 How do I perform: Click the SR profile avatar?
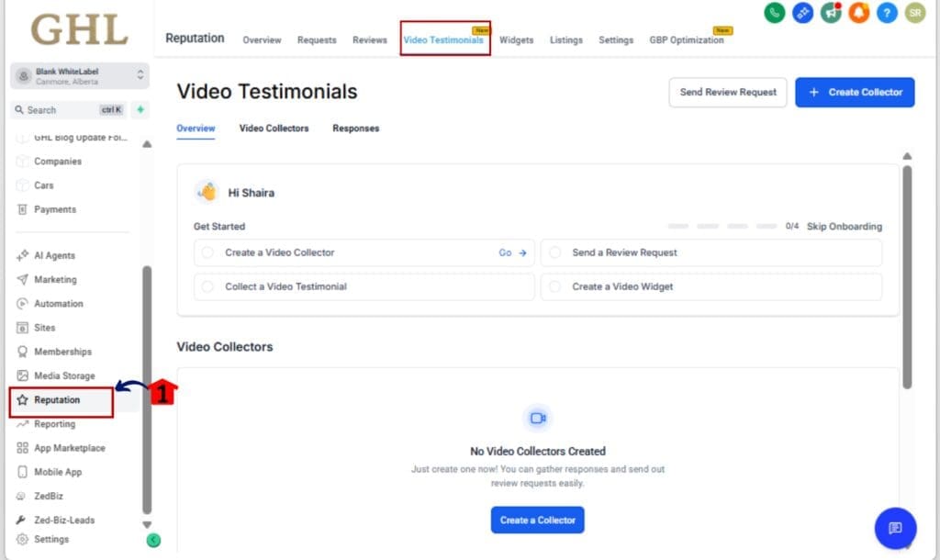pyautogui.click(x=914, y=14)
